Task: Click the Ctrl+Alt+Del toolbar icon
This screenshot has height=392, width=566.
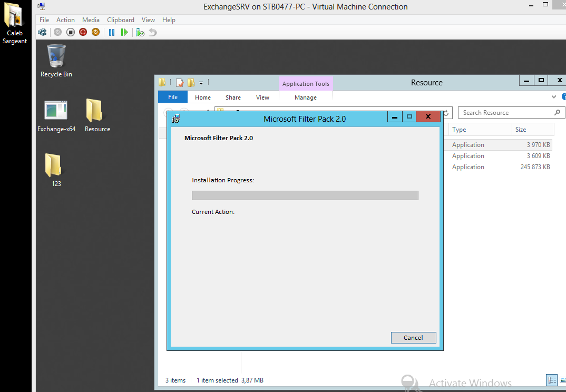Action: 42,32
